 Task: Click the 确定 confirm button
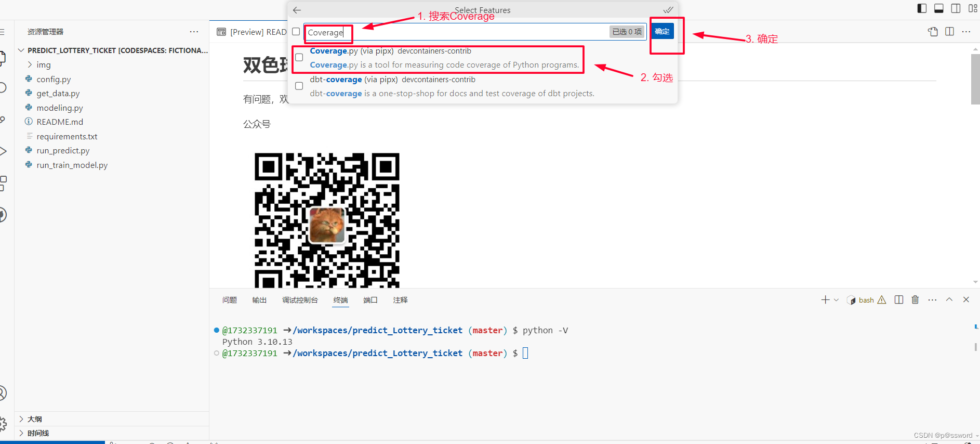click(x=662, y=31)
